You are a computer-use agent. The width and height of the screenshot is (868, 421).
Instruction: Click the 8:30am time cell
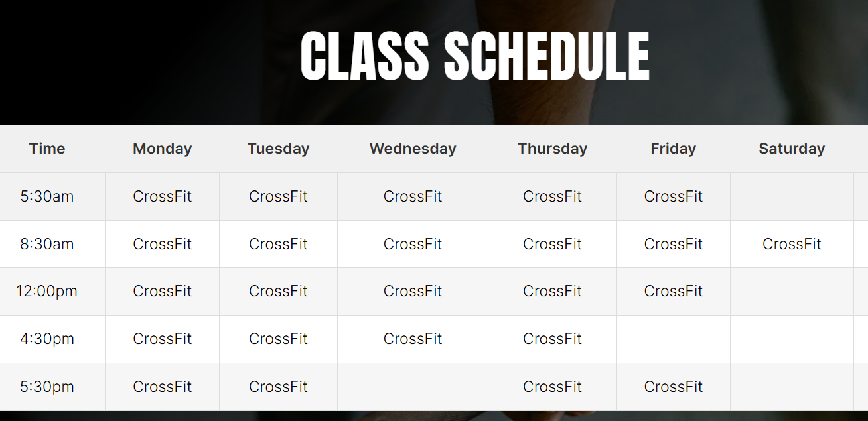pos(47,244)
